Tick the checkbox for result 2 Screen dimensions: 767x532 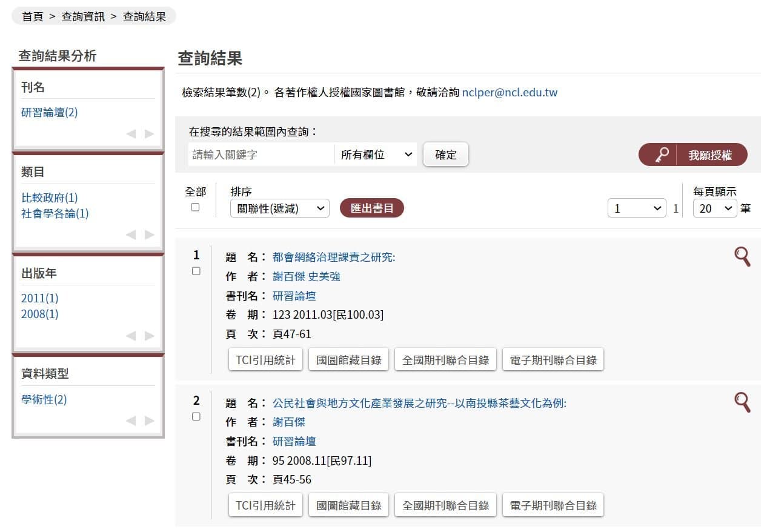(x=196, y=417)
